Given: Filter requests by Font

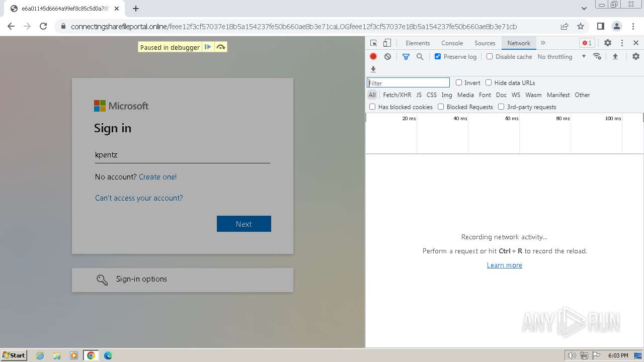Looking at the screenshot, I should click(485, 95).
